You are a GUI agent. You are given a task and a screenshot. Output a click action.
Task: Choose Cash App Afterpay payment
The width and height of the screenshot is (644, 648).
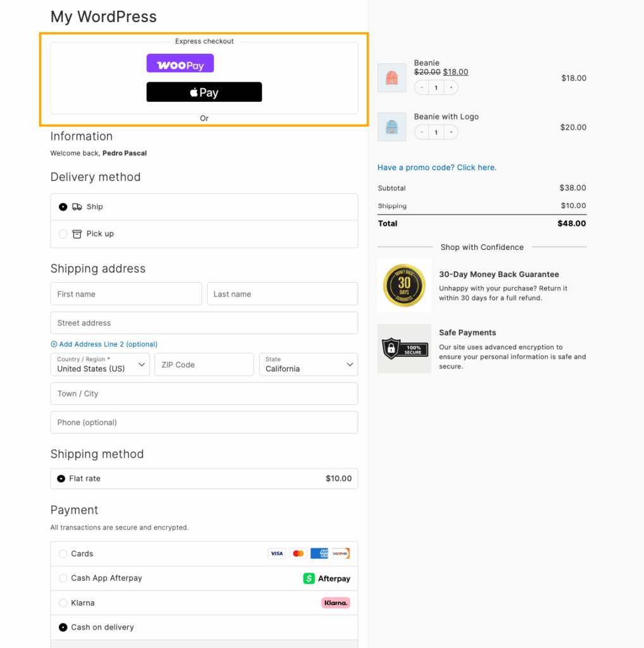(63, 578)
